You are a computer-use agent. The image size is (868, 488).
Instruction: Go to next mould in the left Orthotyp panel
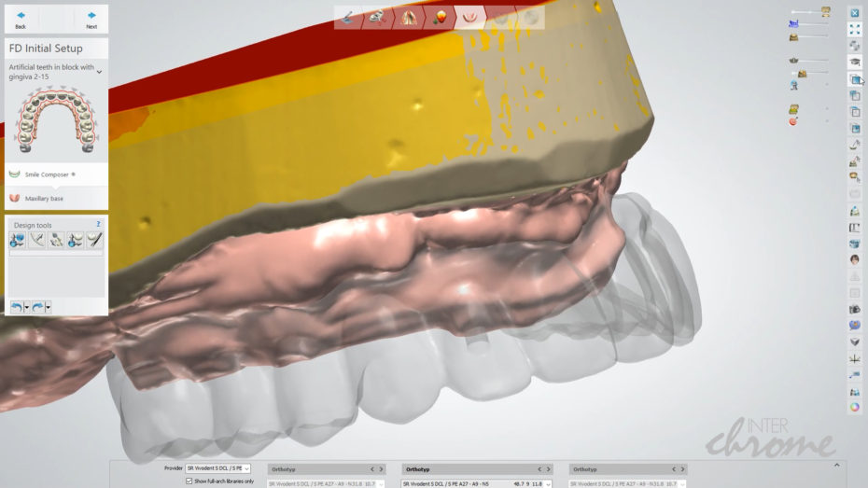point(381,469)
